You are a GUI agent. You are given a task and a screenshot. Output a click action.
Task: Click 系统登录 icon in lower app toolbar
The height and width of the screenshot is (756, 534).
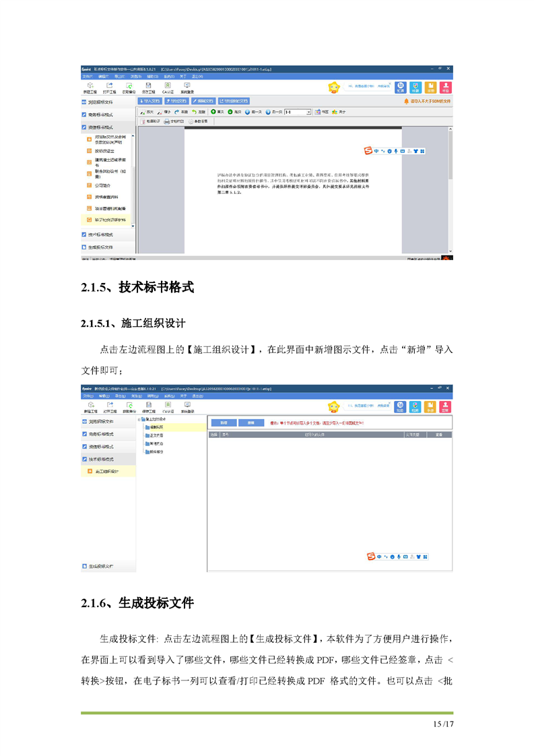pos(187,406)
